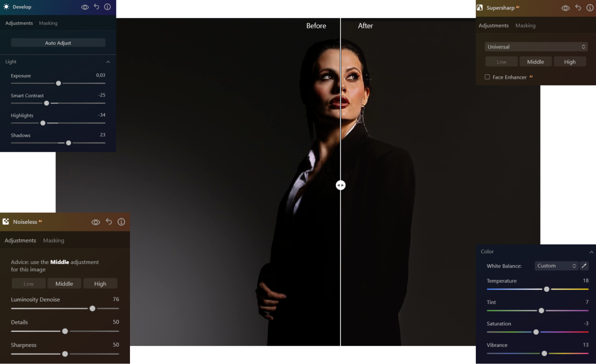The height and width of the screenshot is (364, 596).
Task: Choose Low in Supersharp panel
Action: (501, 61)
